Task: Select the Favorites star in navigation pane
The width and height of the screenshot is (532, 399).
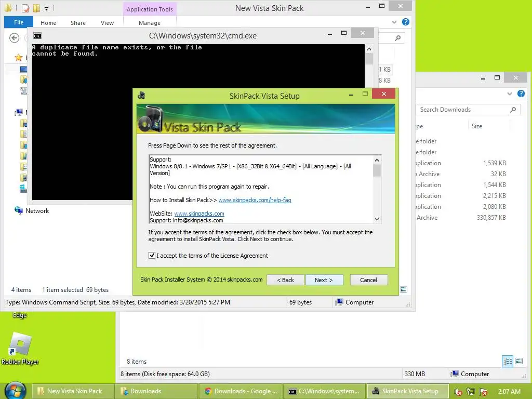Action: pyautogui.click(x=19, y=58)
